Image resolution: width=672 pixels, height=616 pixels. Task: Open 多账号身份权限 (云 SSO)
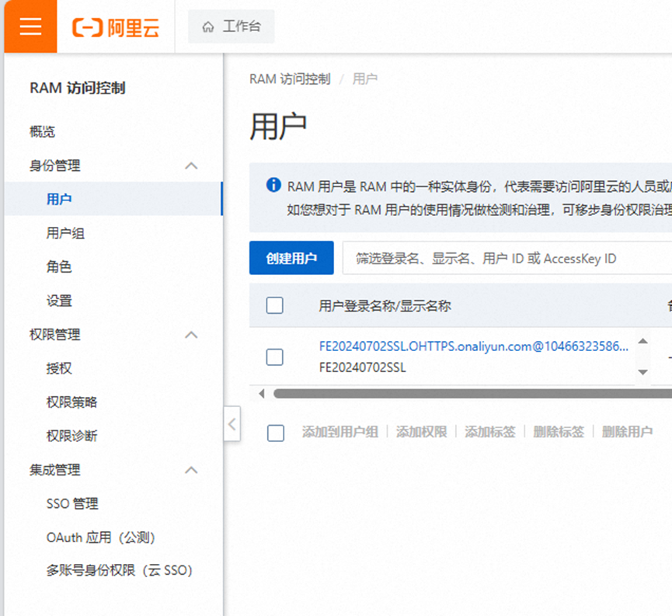point(120,570)
